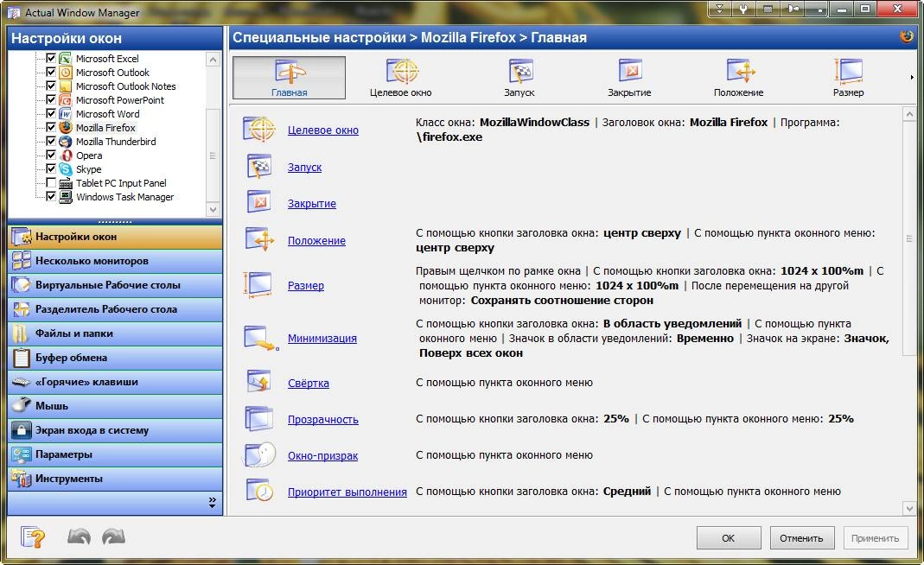The image size is (924, 565).
Task: Open the Окно-призрак link
Action: tap(323, 456)
